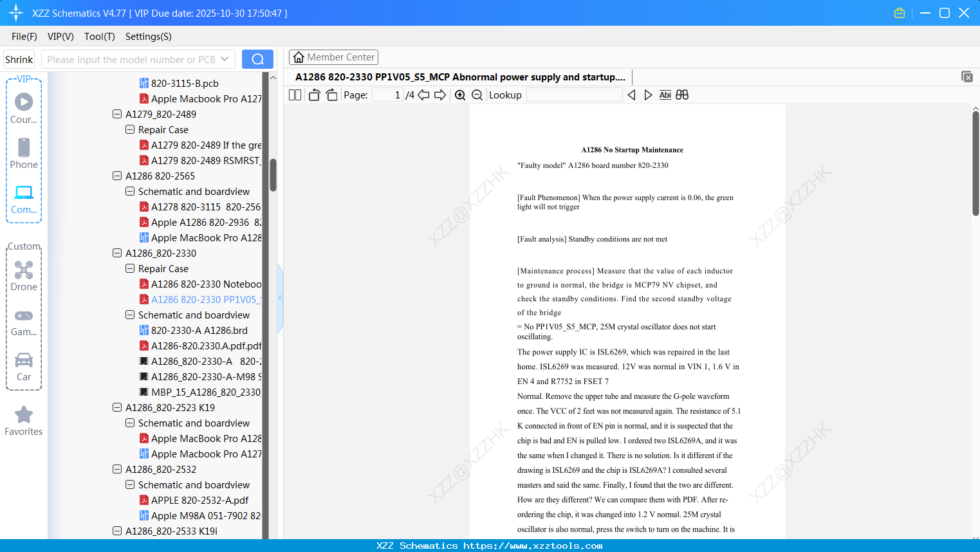980x552 pixels.
Task: Go to next page arrow
Action: click(440, 95)
